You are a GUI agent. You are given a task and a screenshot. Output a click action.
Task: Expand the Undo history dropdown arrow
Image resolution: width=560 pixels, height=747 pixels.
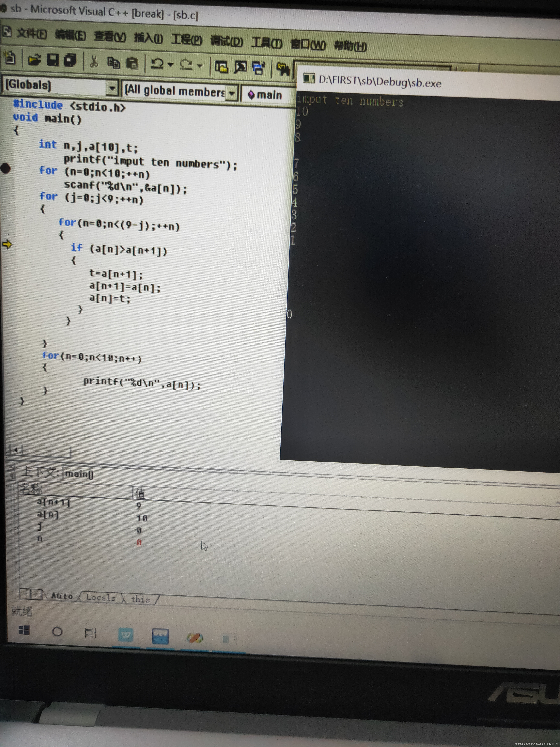click(x=170, y=65)
